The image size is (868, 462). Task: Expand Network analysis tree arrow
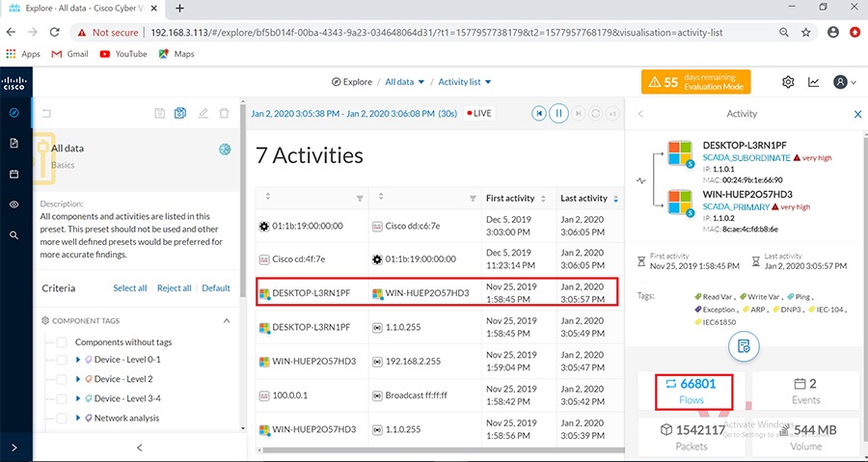coord(78,418)
